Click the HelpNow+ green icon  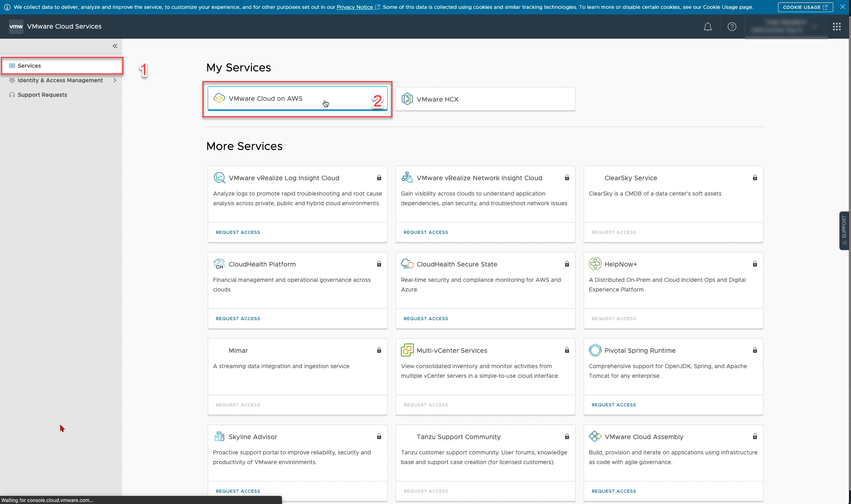[x=595, y=264]
